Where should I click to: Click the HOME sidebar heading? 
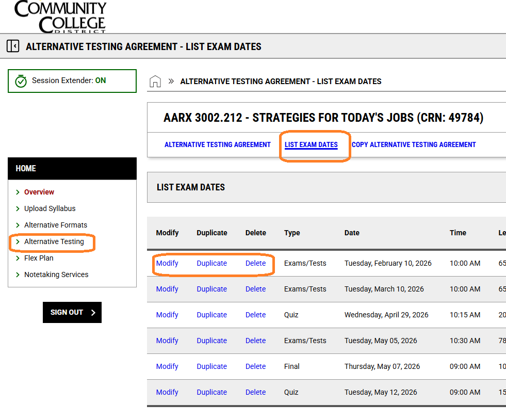click(26, 169)
